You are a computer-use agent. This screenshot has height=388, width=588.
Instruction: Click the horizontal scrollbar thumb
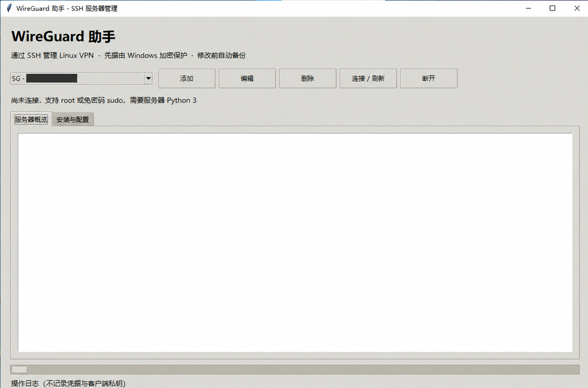(x=19, y=369)
